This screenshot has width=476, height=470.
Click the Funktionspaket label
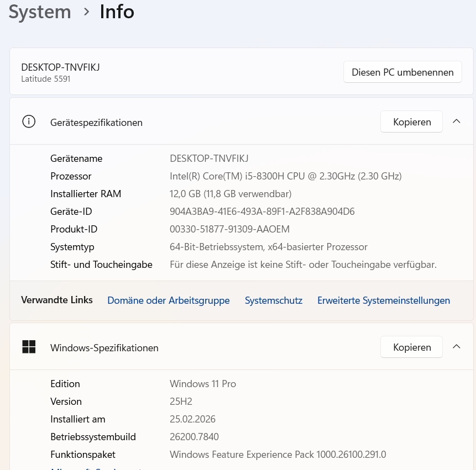click(x=83, y=455)
